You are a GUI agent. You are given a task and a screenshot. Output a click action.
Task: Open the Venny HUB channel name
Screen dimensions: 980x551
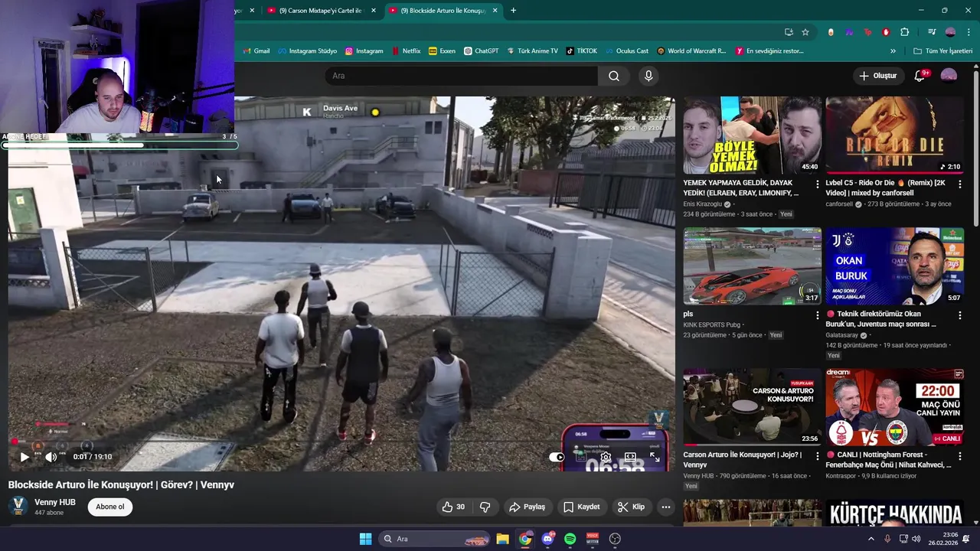tap(55, 502)
